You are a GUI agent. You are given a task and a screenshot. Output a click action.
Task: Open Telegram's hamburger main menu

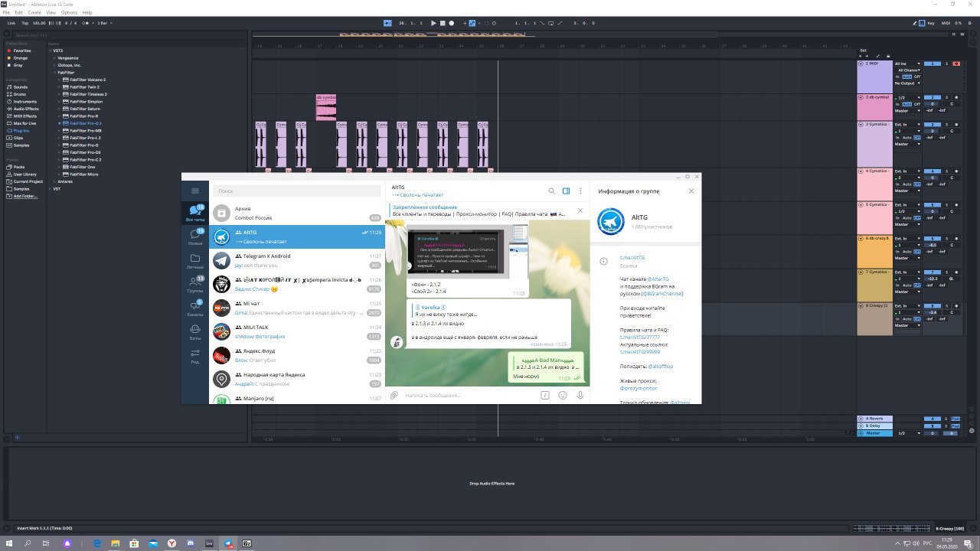[x=195, y=191]
